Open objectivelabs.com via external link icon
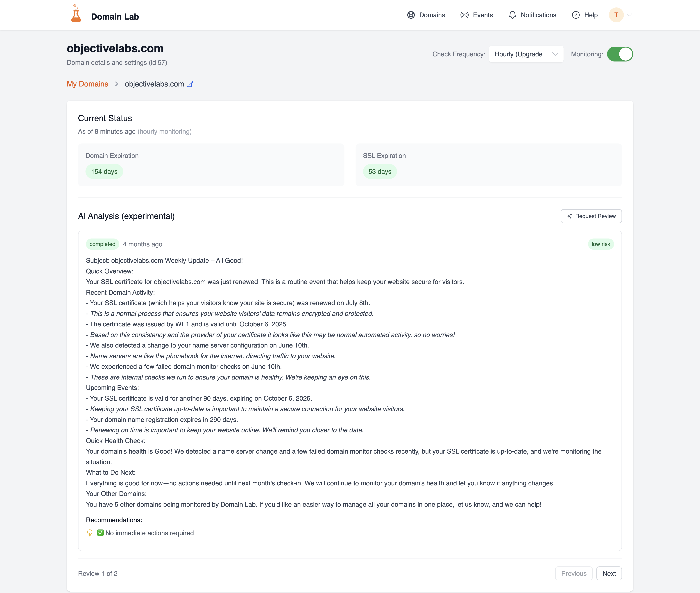The image size is (700, 593). pos(190,84)
